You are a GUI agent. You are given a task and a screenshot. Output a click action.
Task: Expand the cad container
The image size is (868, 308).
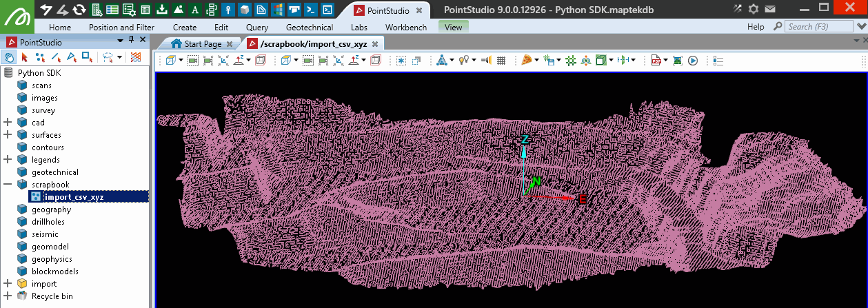point(8,123)
